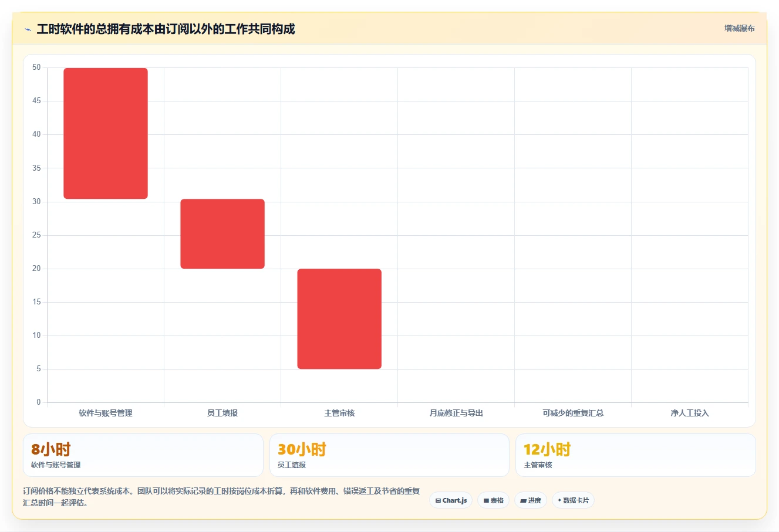779x532 pixels.
Task: Click the red bar for 软件与账号管理
Action: point(106,134)
